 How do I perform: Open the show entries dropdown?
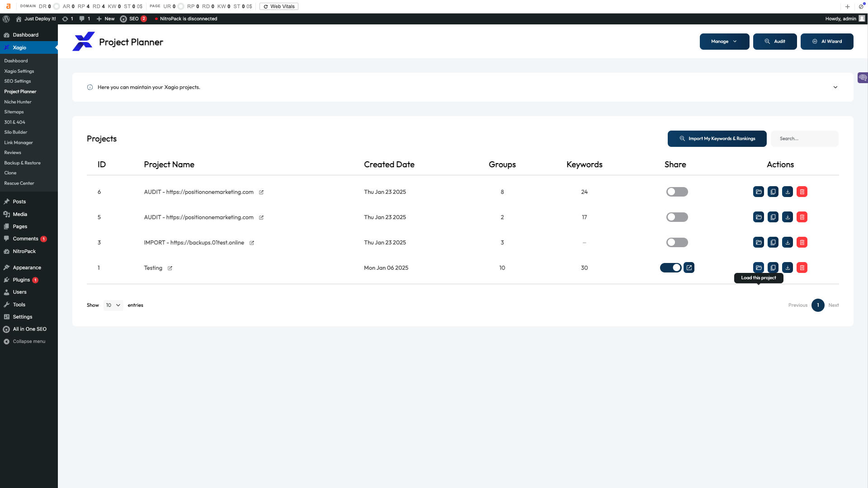[113, 305]
